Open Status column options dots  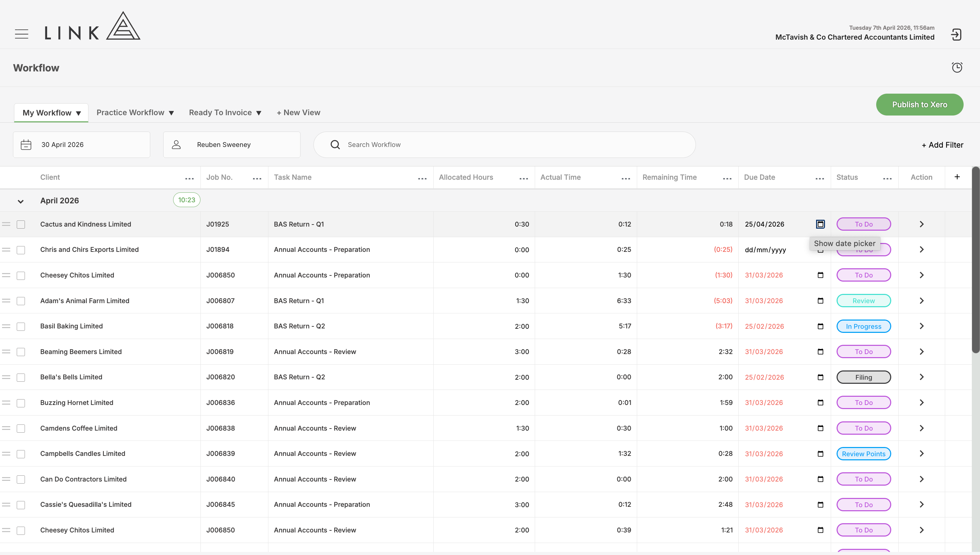(x=887, y=178)
